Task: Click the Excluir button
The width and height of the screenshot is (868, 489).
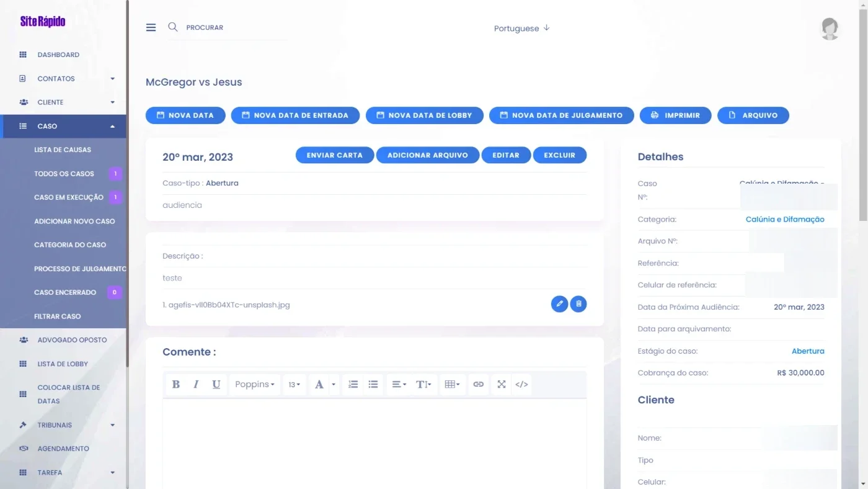Action: [x=560, y=155]
